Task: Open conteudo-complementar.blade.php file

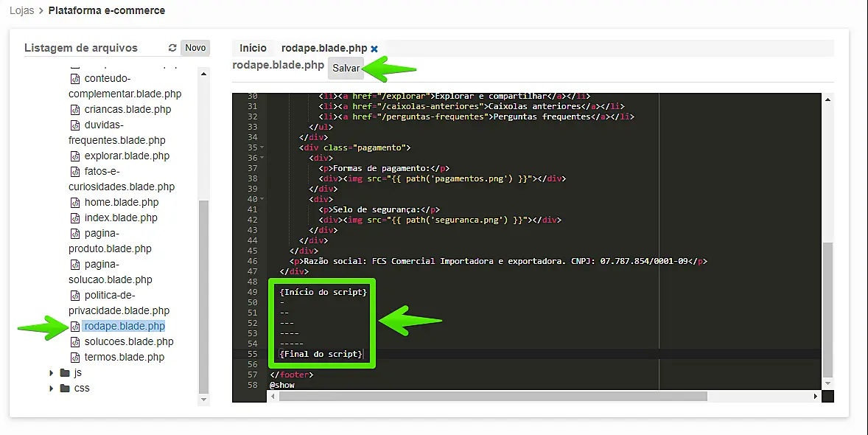Action: 125,86
